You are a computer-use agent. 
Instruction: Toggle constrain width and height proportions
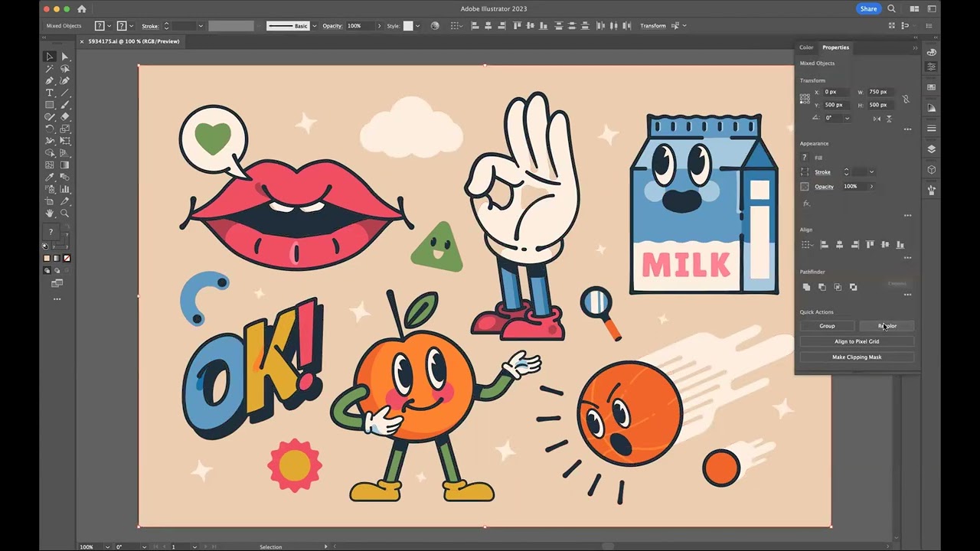click(906, 99)
